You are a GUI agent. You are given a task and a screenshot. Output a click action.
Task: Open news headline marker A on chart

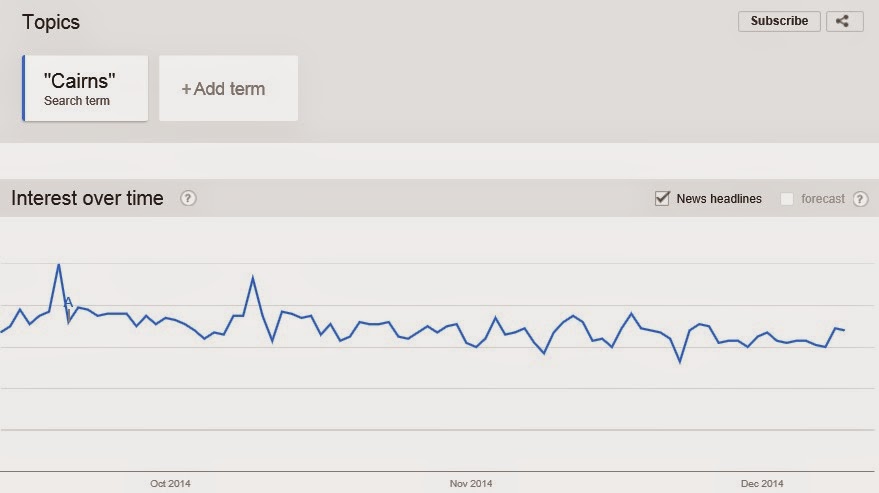click(68, 303)
